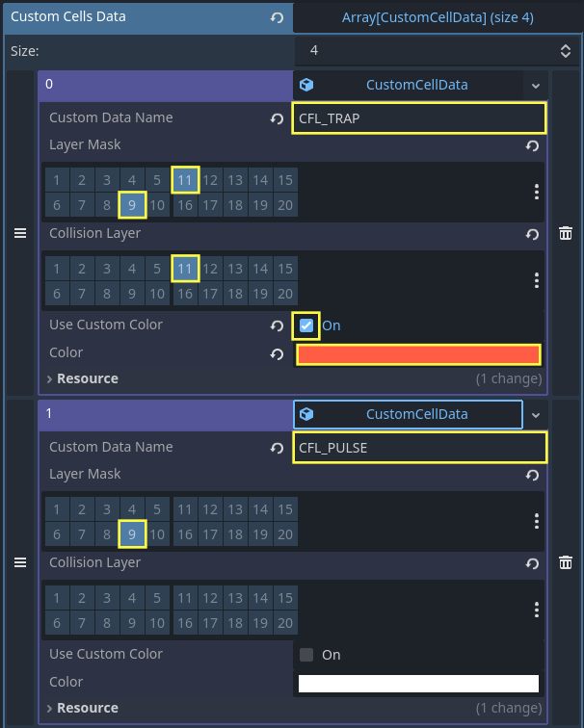584x728 pixels.
Task: Delete array element 0 with trash icon
Action: (566, 233)
